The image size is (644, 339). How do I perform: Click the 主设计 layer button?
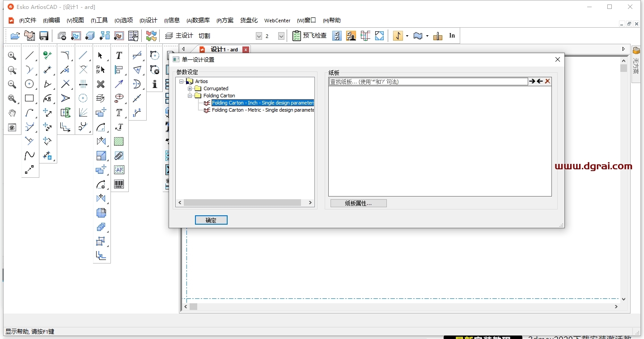[179, 36]
